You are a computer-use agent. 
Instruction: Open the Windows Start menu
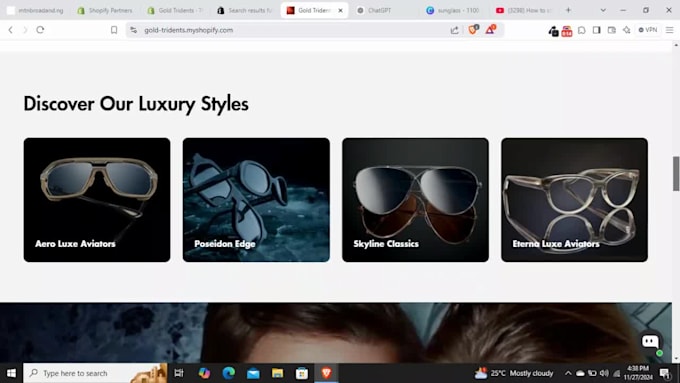(11, 373)
